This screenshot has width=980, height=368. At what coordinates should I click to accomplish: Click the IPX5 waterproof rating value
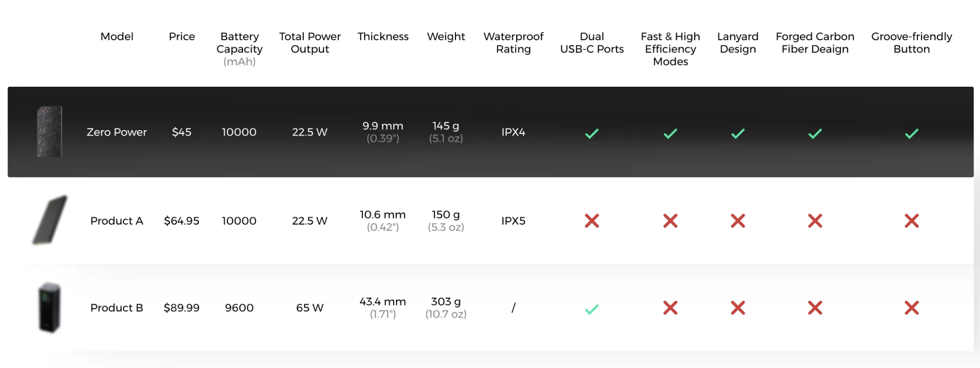tap(513, 221)
